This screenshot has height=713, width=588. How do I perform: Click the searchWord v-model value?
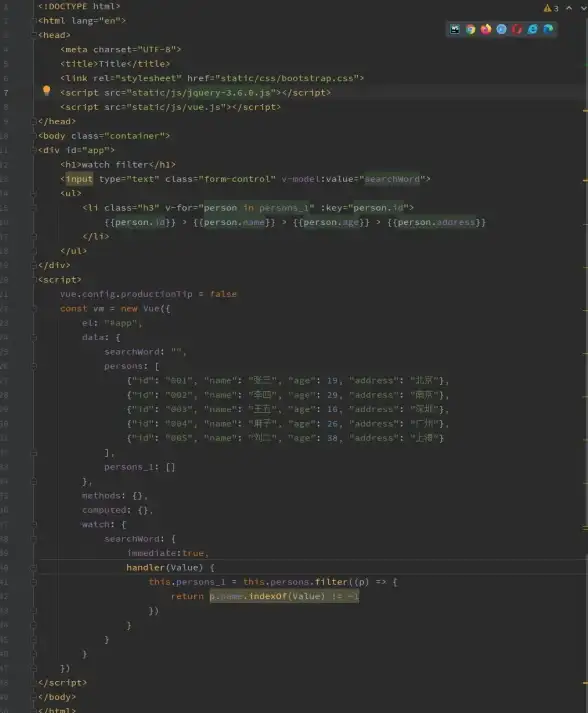(x=392, y=179)
